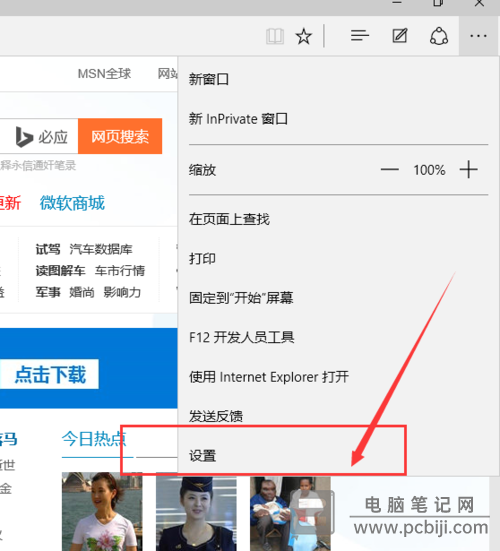Click the 网页搜索 orange button
The image size is (500, 551).
(120, 136)
